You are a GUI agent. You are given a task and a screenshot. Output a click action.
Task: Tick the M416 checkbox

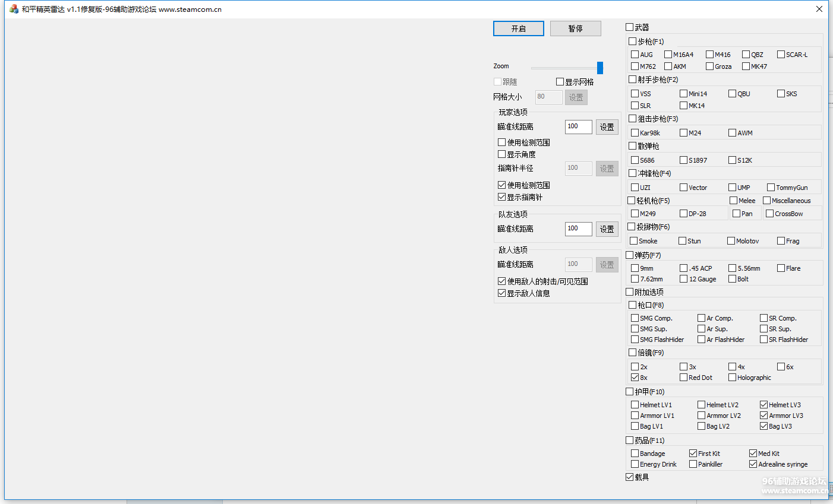tap(709, 55)
